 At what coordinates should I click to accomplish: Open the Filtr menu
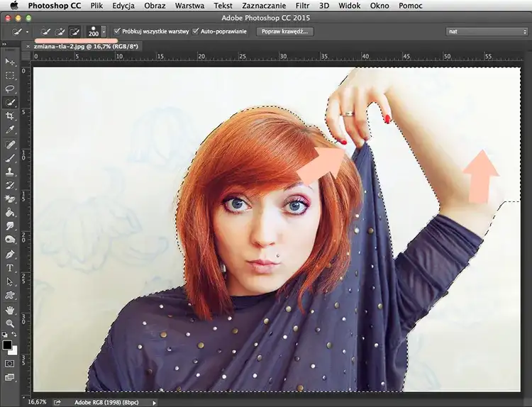point(302,5)
